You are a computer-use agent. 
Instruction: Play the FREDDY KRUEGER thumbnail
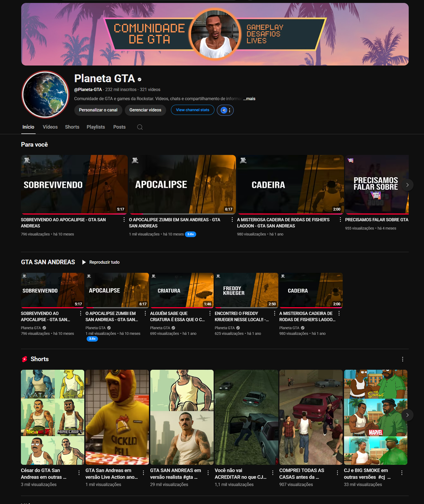246,290
